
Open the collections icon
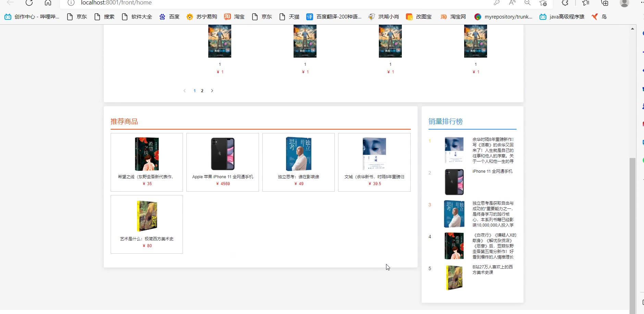(605, 3)
